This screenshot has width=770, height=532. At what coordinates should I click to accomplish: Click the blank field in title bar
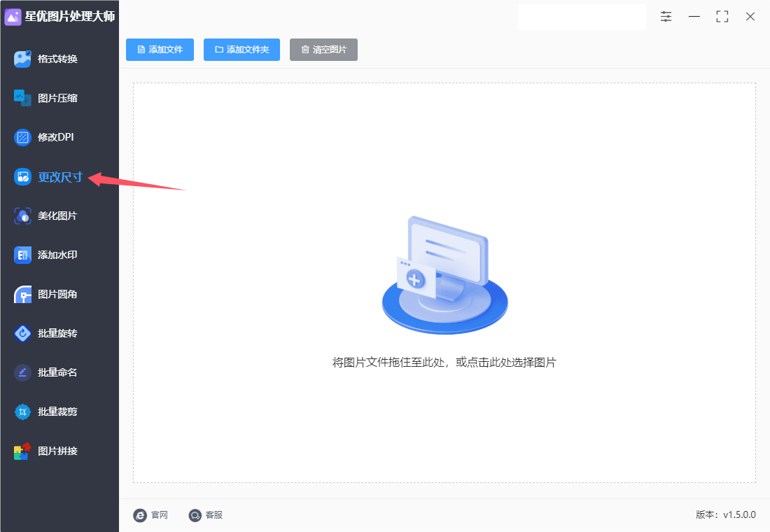pyautogui.click(x=581, y=17)
